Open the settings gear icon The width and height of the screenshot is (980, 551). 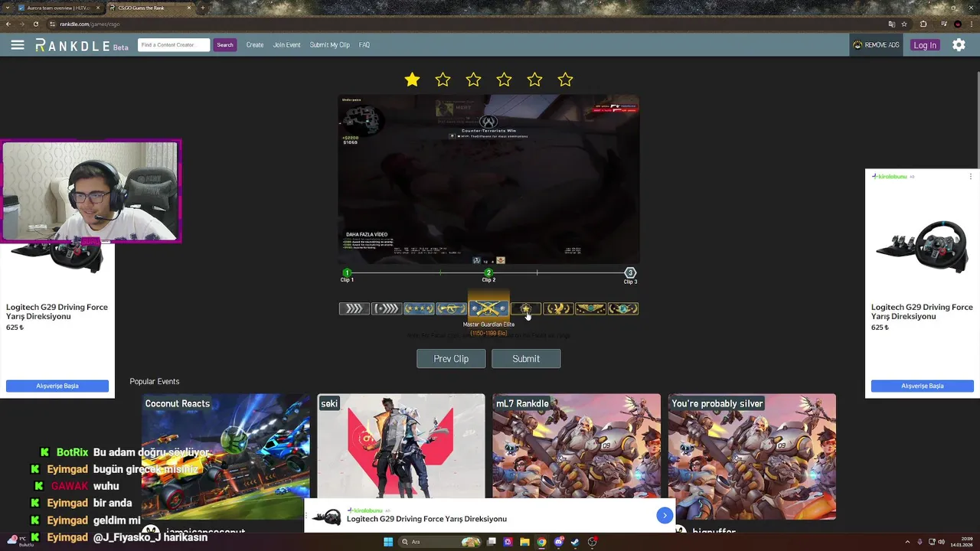point(959,45)
